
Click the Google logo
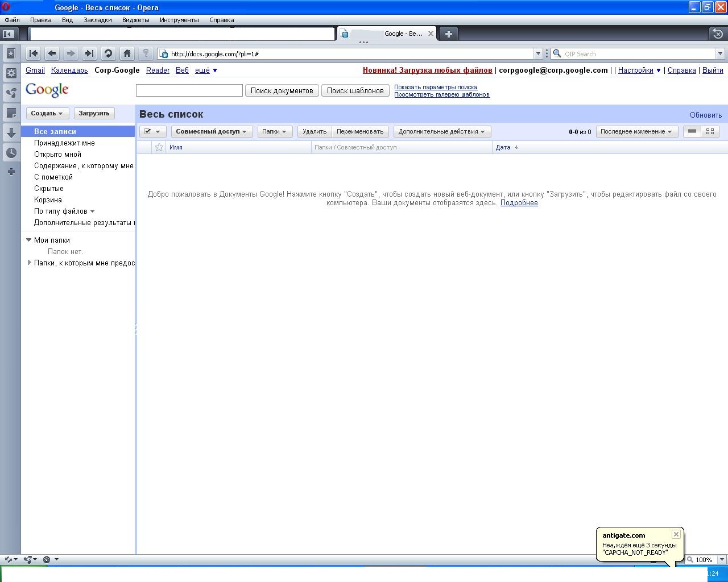pyautogui.click(x=47, y=90)
